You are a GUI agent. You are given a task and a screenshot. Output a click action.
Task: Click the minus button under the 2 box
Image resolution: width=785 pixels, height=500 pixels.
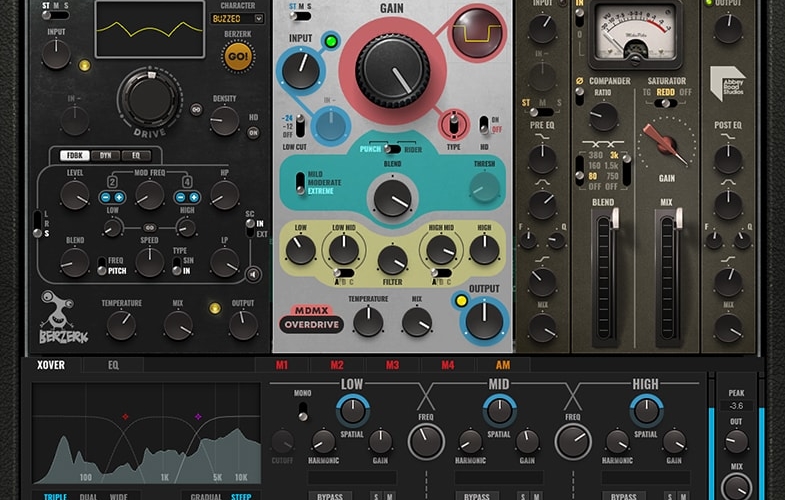(x=106, y=197)
